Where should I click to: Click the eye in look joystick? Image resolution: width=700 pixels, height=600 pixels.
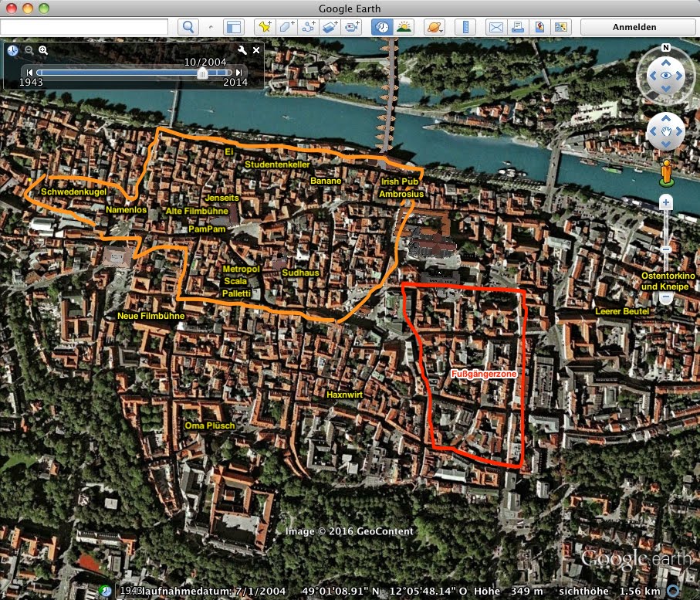pyautogui.click(x=665, y=75)
